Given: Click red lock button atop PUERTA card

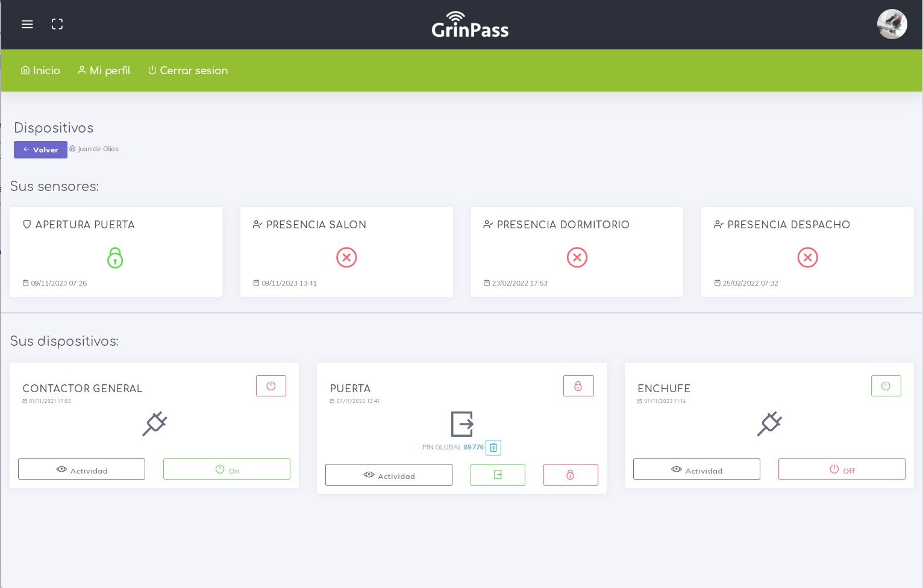Looking at the screenshot, I should pos(578,386).
